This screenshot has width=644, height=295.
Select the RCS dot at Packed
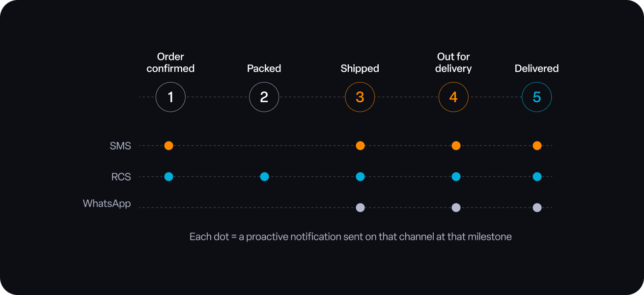coord(264,177)
